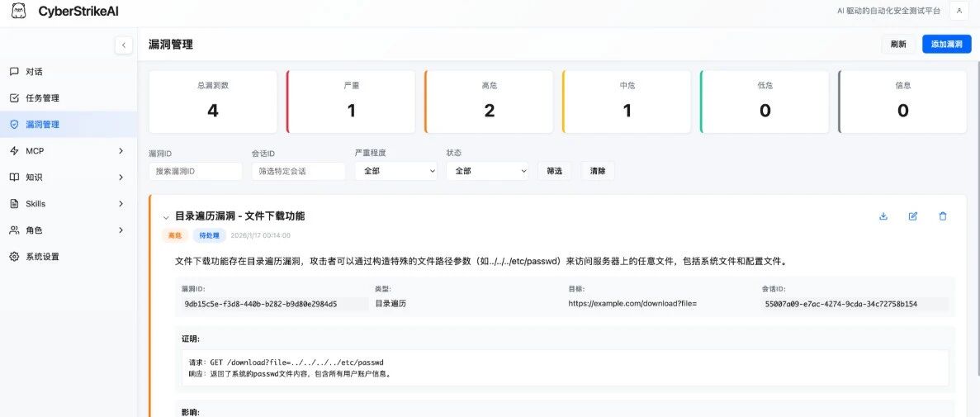Click the vulnerability ID 9db15c5e value

[x=261, y=305]
